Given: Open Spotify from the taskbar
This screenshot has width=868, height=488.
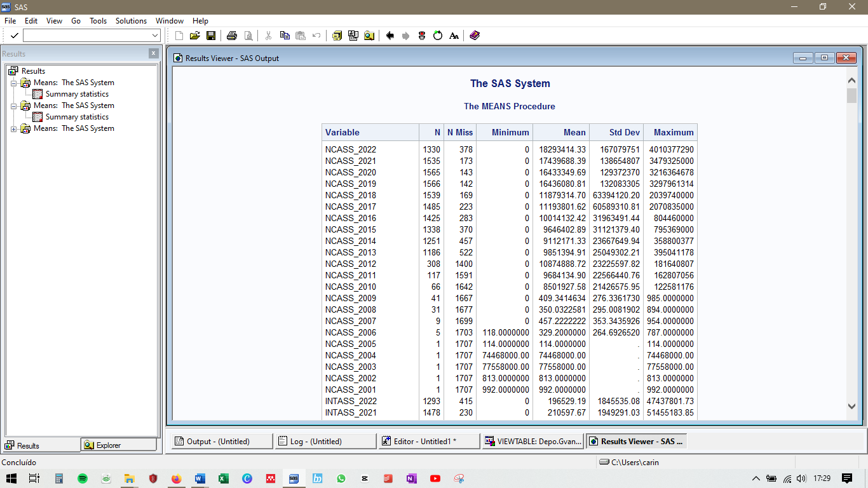Looking at the screenshot, I should [82, 478].
